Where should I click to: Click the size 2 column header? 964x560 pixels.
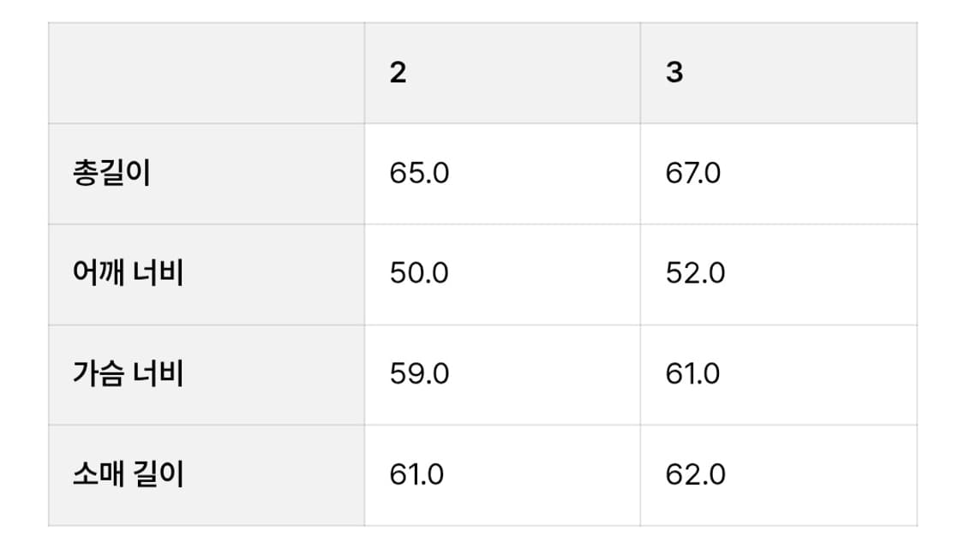tap(501, 74)
